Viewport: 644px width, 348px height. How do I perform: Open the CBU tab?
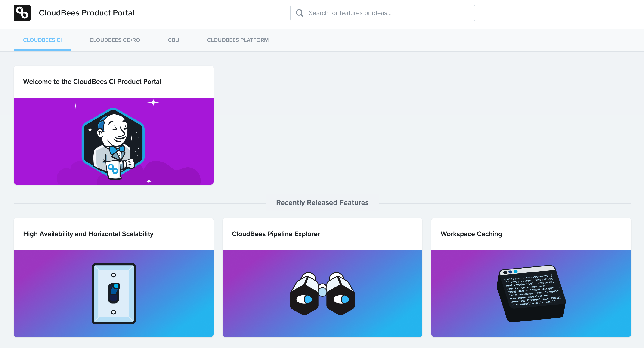(x=173, y=40)
